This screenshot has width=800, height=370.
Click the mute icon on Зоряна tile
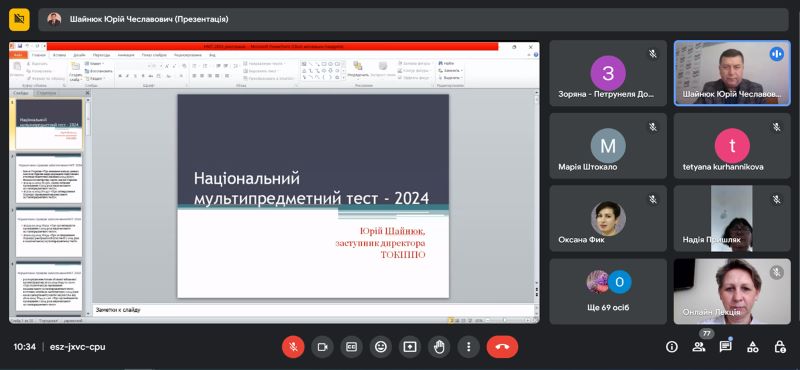click(653, 54)
